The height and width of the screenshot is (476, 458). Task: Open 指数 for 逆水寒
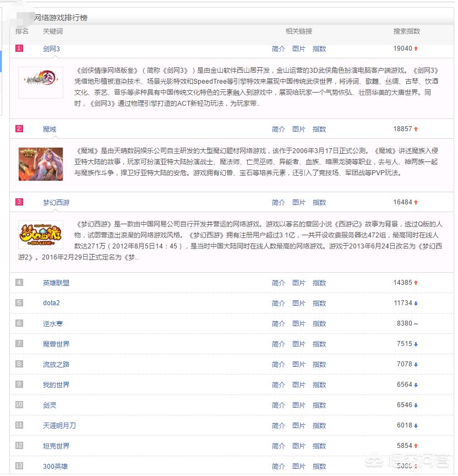click(319, 323)
